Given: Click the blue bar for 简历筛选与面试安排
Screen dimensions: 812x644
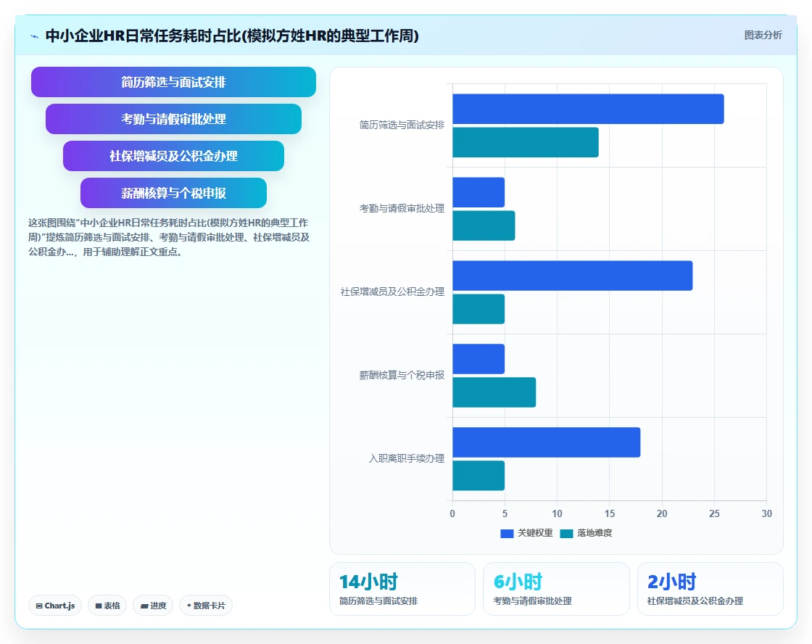Looking at the screenshot, I should pyautogui.click(x=588, y=109).
